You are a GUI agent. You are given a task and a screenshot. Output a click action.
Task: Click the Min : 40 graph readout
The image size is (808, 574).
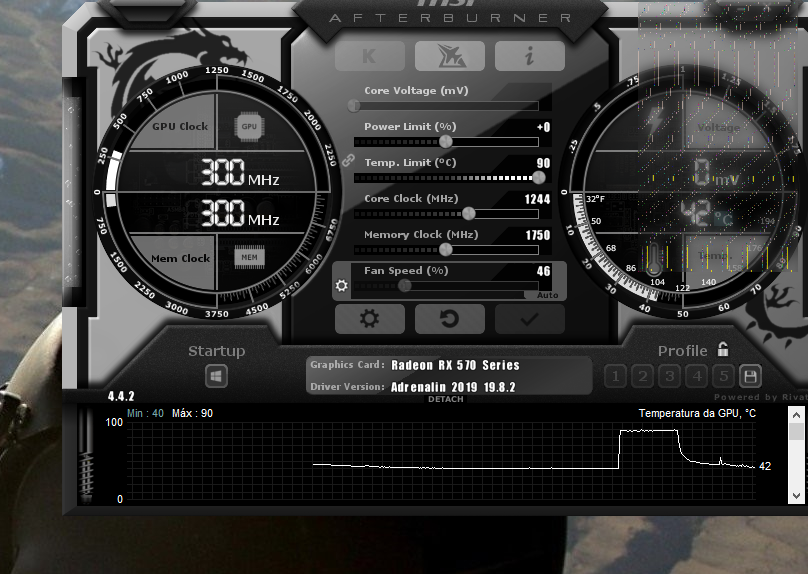(145, 413)
